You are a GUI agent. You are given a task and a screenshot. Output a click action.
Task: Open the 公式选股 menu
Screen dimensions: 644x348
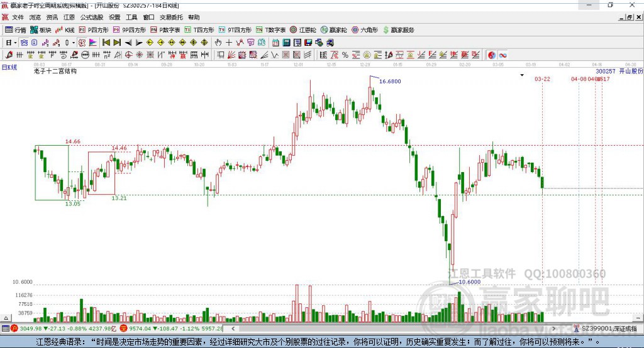coord(92,17)
